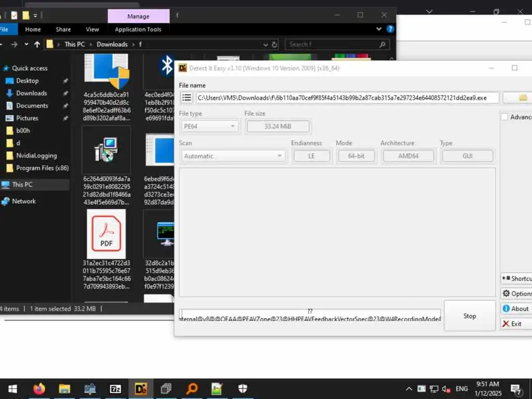The image size is (532, 399).
Task: Open File Explorer from the taskbar
Action: (x=64, y=389)
